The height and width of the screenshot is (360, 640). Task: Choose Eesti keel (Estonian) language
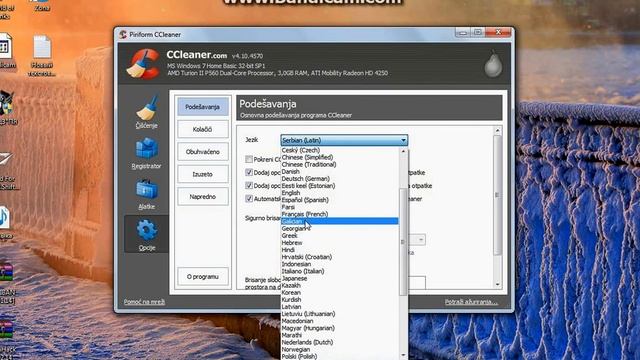pyautogui.click(x=340, y=186)
